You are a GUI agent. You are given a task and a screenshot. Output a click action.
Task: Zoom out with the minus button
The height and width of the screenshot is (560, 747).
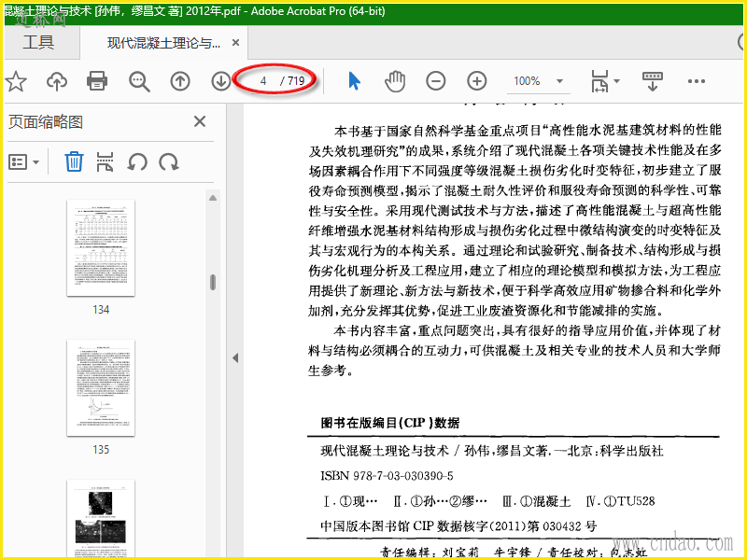(435, 81)
